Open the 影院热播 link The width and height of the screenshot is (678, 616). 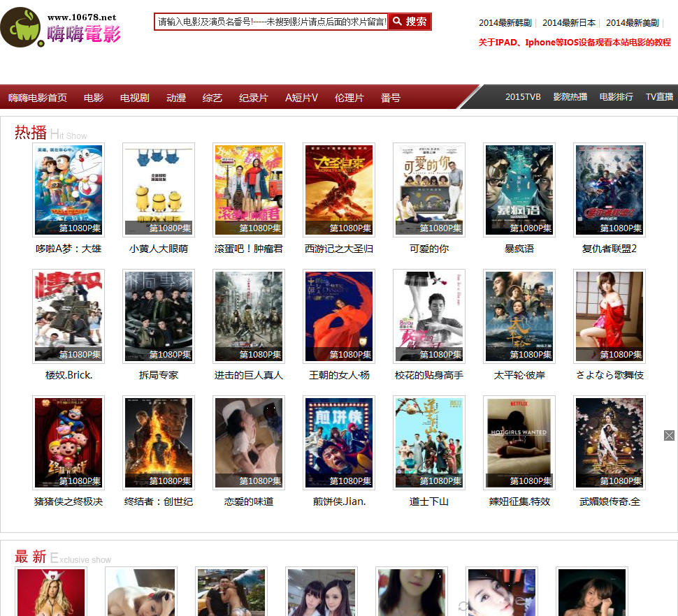(x=570, y=97)
